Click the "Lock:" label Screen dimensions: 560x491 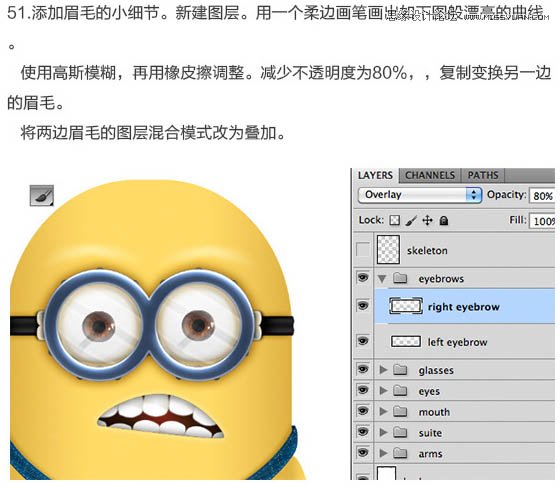coord(371,220)
